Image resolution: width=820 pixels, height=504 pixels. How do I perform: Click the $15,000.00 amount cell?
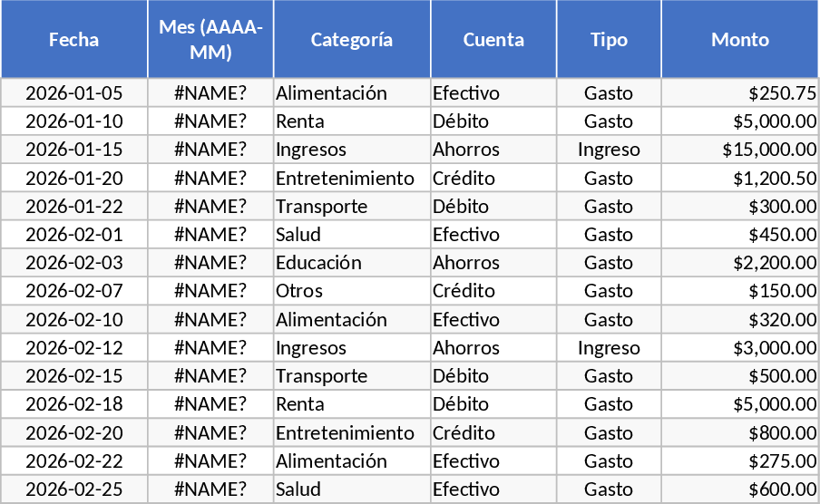click(740, 150)
